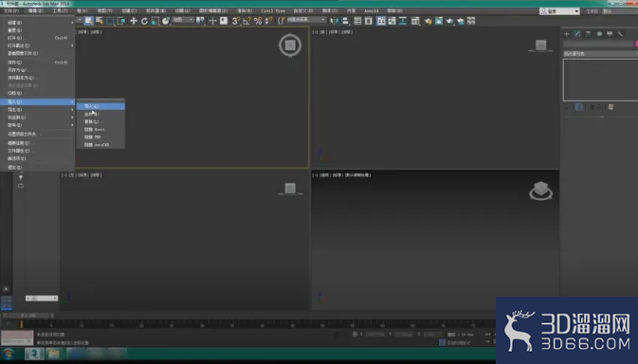Toggle Keyboard Shortcut Override

pos(224,21)
